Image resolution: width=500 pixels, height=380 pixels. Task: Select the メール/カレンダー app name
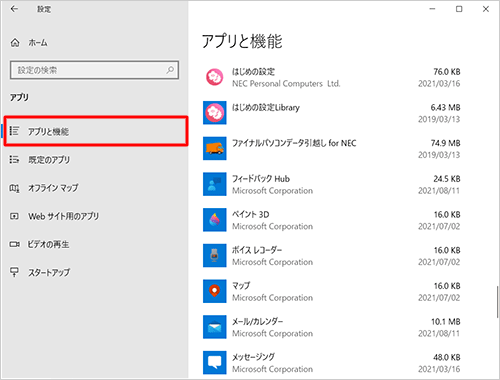(258, 321)
